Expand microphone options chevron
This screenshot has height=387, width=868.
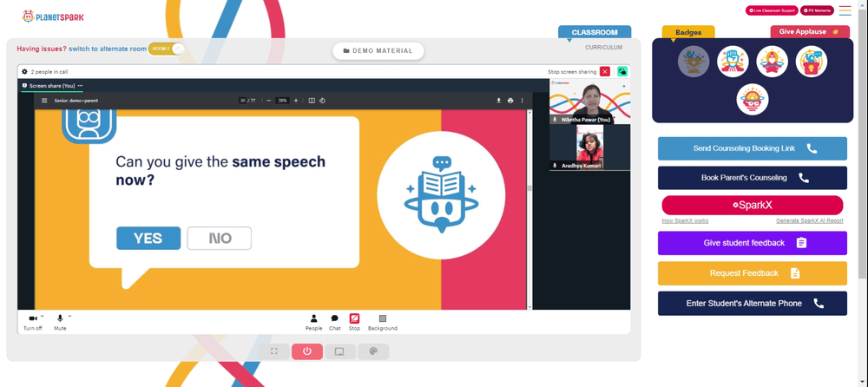point(69,316)
